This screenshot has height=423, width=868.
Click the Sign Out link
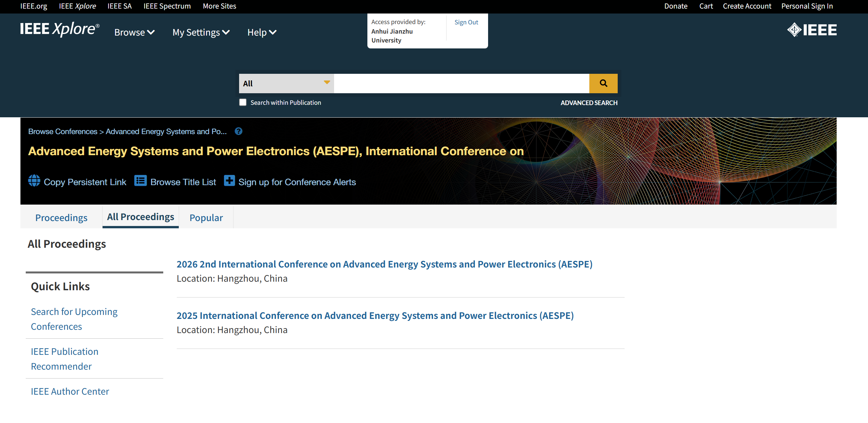pyautogui.click(x=466, y=22)
